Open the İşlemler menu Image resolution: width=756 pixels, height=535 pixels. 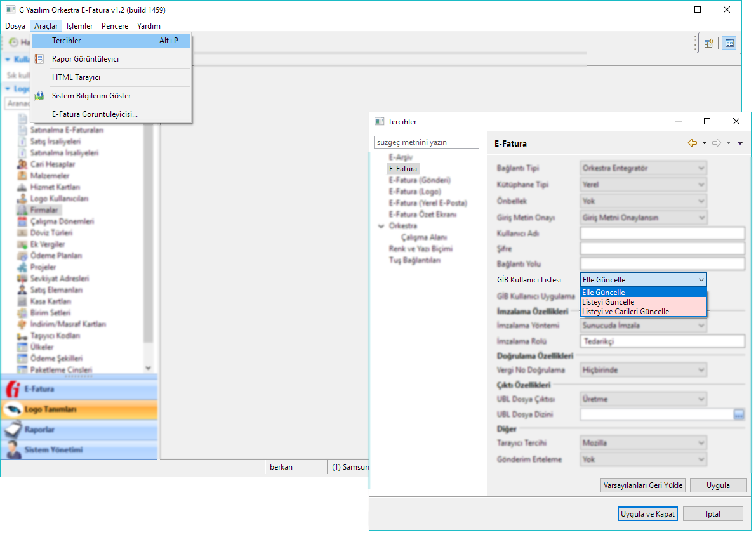pos(79,26)
